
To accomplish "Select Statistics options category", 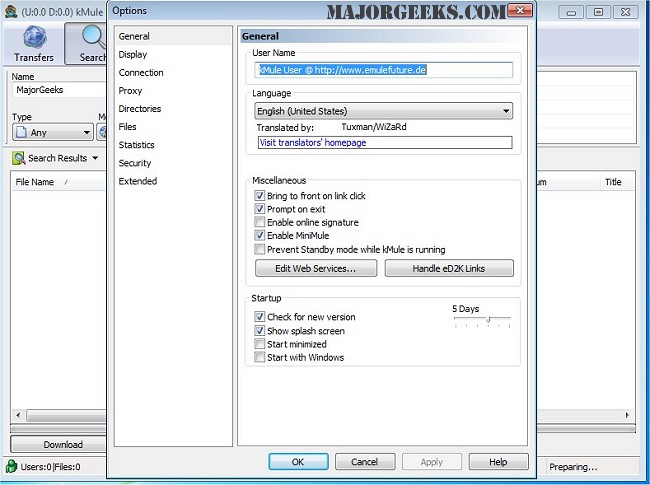I will point(136,145).
